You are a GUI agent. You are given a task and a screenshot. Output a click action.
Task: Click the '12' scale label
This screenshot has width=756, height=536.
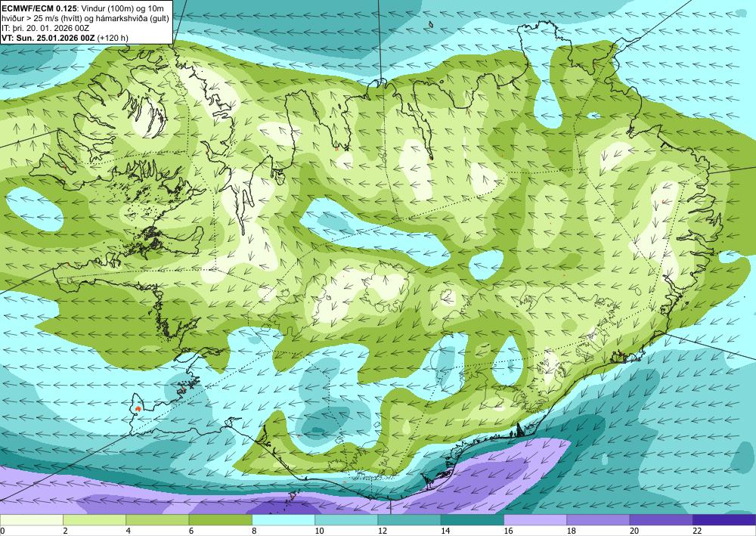pos(383,531)
